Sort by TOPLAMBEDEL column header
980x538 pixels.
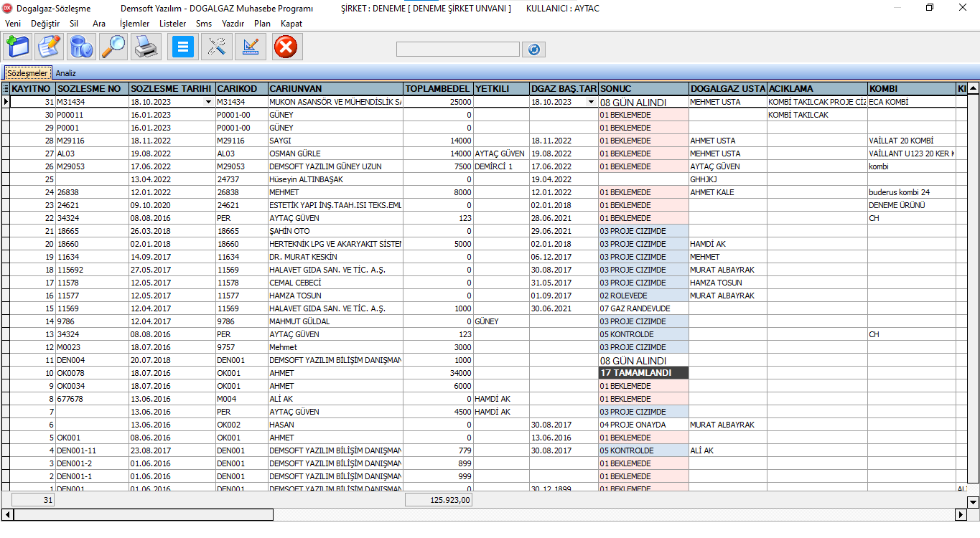(x=437, y=89)
